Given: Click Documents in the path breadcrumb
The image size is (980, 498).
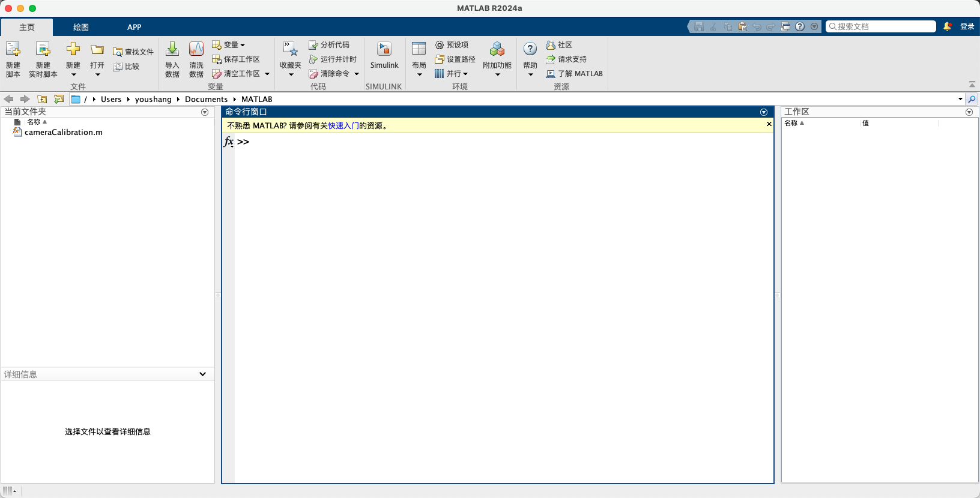Looking at the screenshot, I should pos(206,99).
